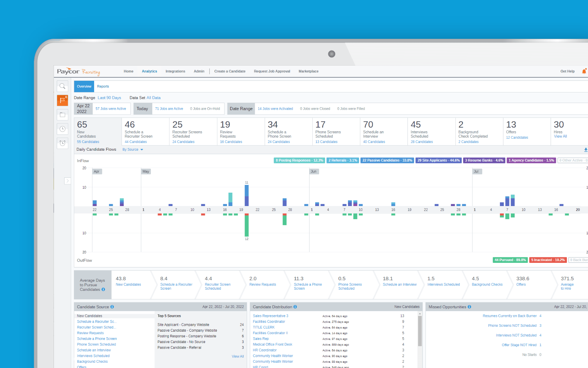Viewport: 588px width, 368px height.
Task: Open the clock icon in the sidebar
Action: coord(62,129)
